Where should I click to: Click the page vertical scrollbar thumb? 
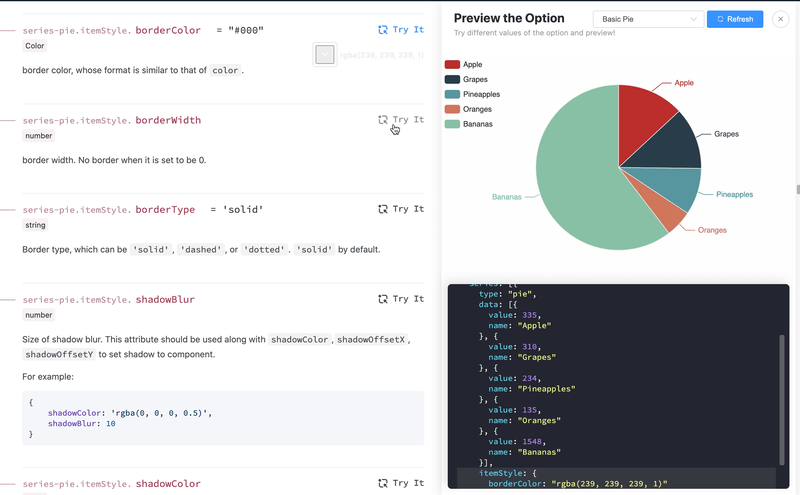click(x=797, y=189)
